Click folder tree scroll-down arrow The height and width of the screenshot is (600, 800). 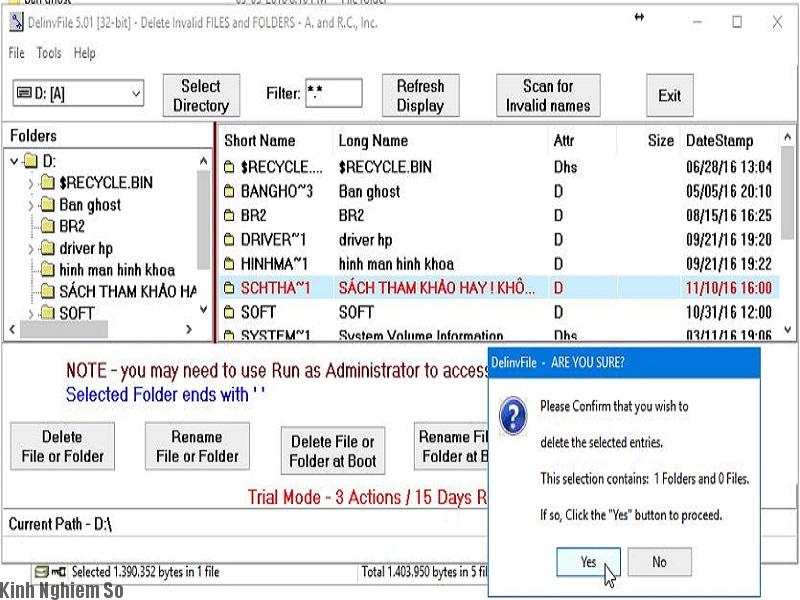click(204, 310)
